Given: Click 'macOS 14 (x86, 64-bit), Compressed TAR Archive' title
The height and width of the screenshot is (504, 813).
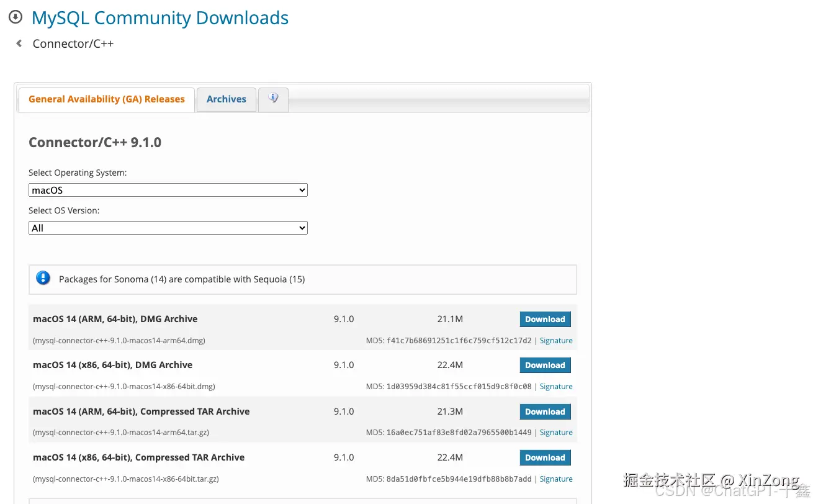Looking at the screenshot, I should (x=139, y=457).
